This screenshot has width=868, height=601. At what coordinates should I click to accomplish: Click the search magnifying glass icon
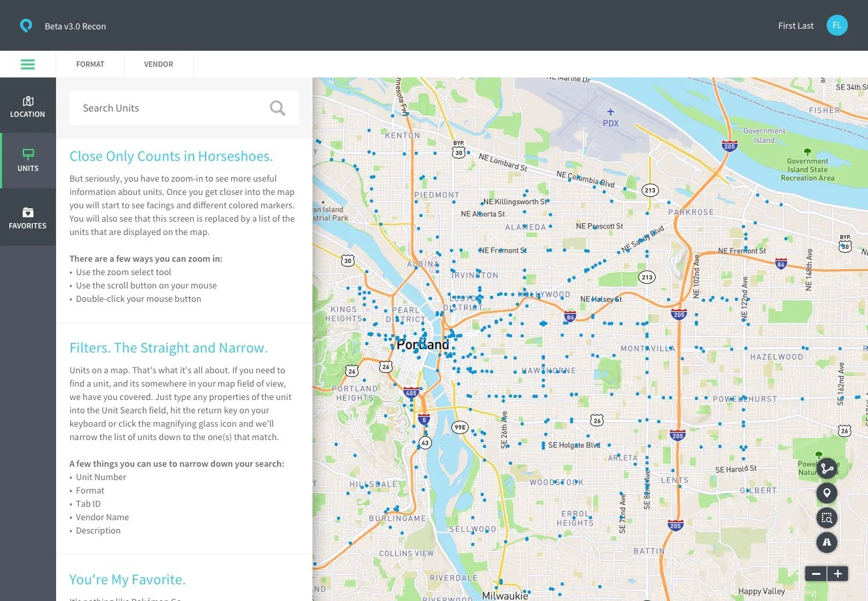click(278, 108)
